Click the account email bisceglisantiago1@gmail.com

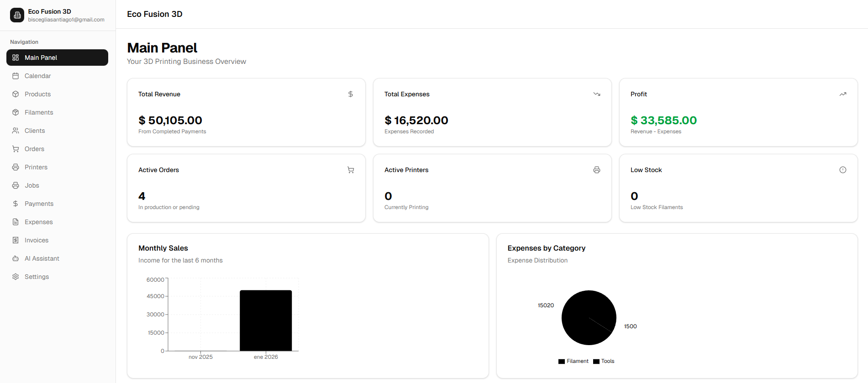(66, 20)
